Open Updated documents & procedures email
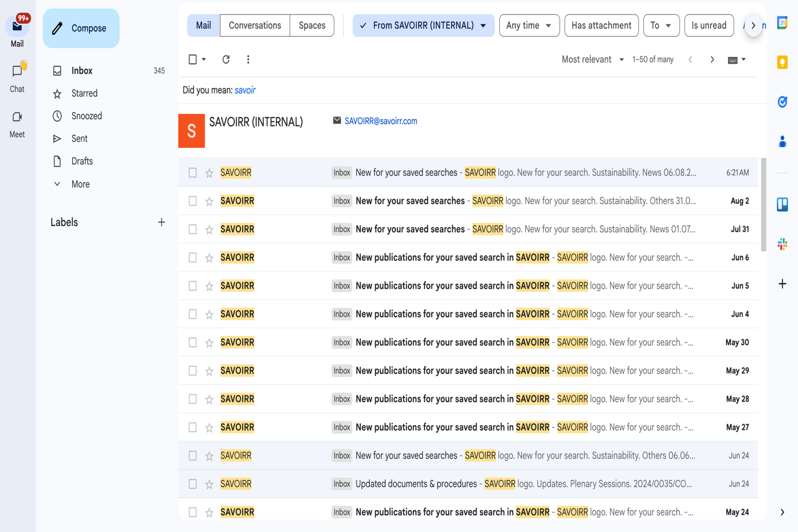This screenshot has height=532, width=798. 468,484
